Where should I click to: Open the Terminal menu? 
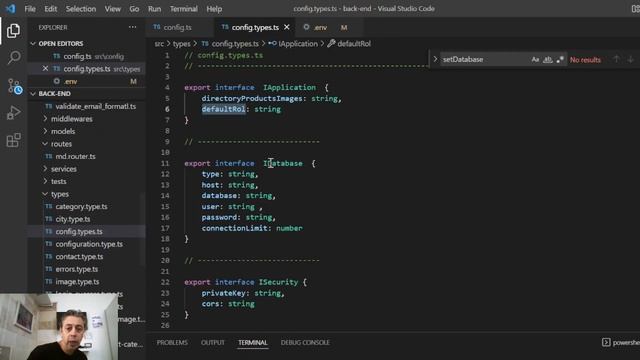tap(184, 9)
